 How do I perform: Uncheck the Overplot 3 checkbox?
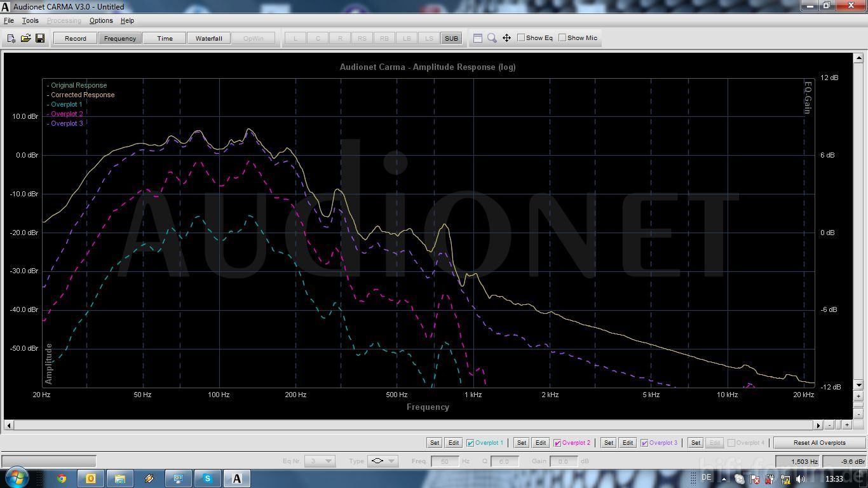coord(645,443)
